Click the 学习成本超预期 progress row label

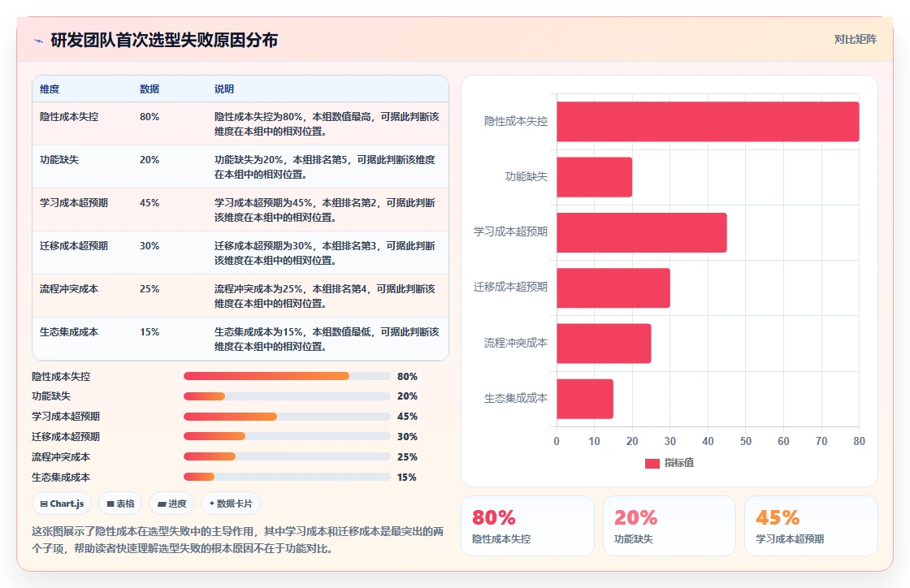coord(66,417)
